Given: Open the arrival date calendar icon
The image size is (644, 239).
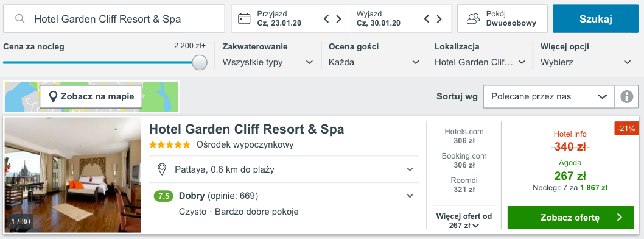Looking at the screenshot, I should point(244,19).
